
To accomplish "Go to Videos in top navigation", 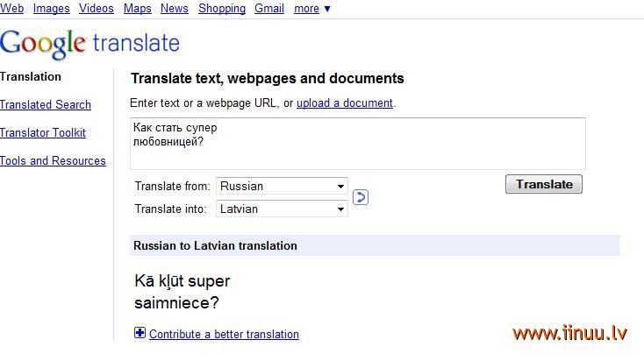I will (x=97, y=8).
